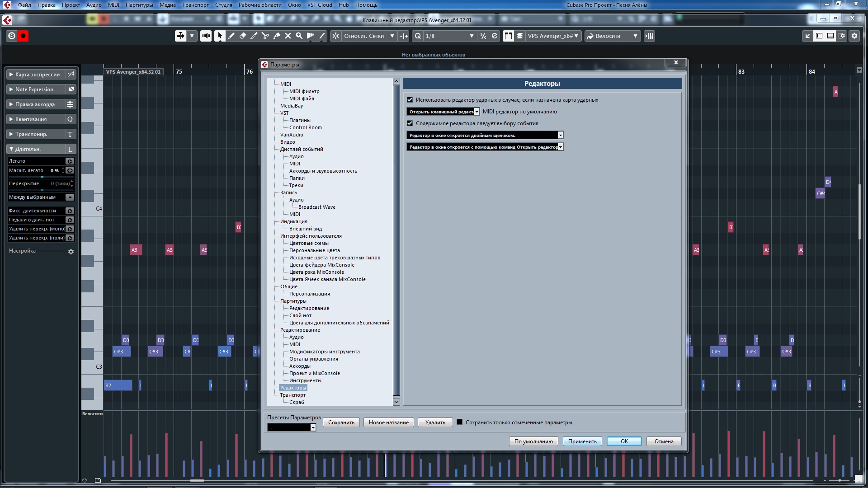Click the red Record Enable button
The height and width of the screenshot is (488, 868).
coord(23,36)
